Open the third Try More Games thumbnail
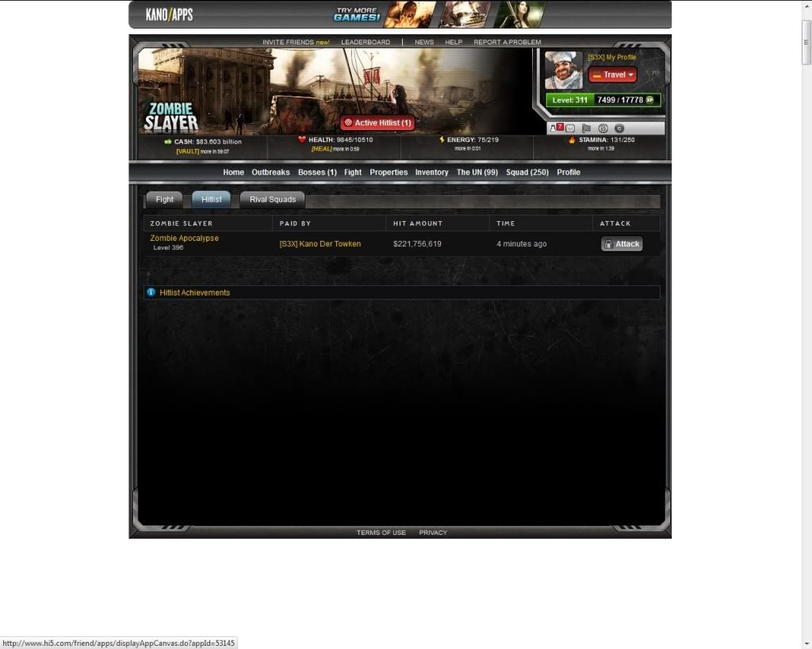Image resolution: width=812 pixels, height=649 pixels. click(x=519, y=14)
